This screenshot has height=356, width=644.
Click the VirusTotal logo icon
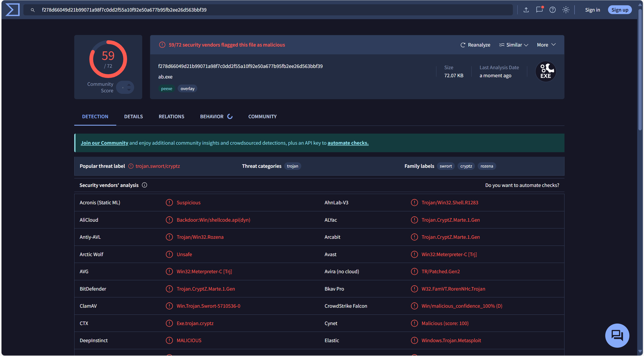click(x=12, y=10)
